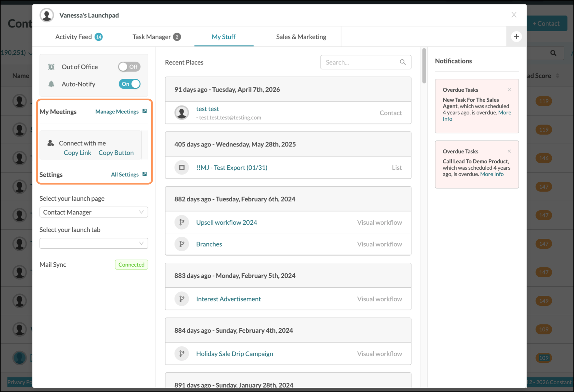Click the Upsell workflow 2024 branch icon
The image size is (574, 392).
182,222
